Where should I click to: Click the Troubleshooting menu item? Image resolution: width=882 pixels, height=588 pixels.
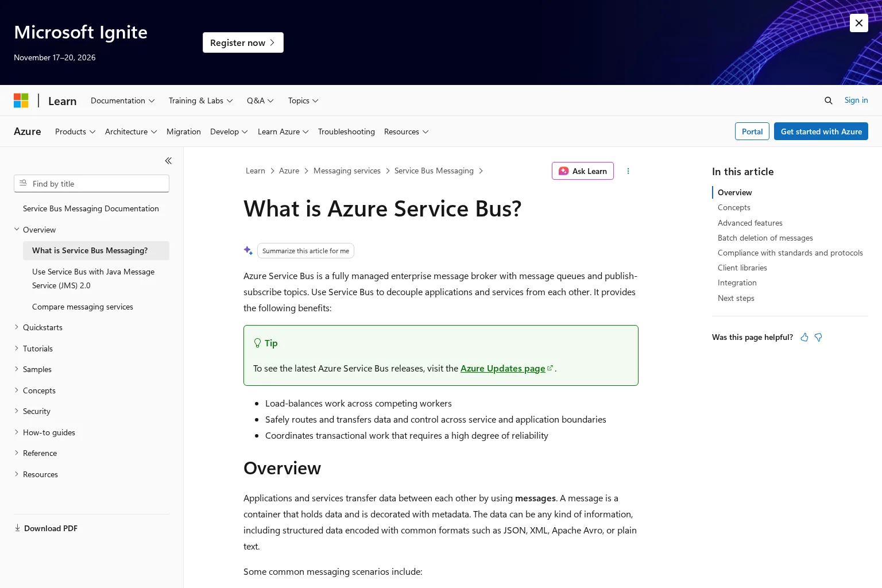pos(346,131)
